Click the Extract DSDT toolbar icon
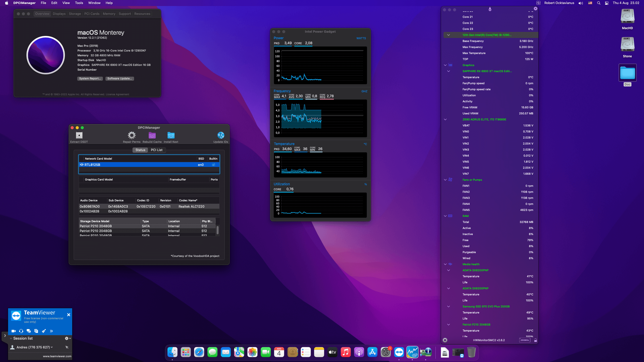The width and height of the screenshot is (644, 362). click(79, 135)
